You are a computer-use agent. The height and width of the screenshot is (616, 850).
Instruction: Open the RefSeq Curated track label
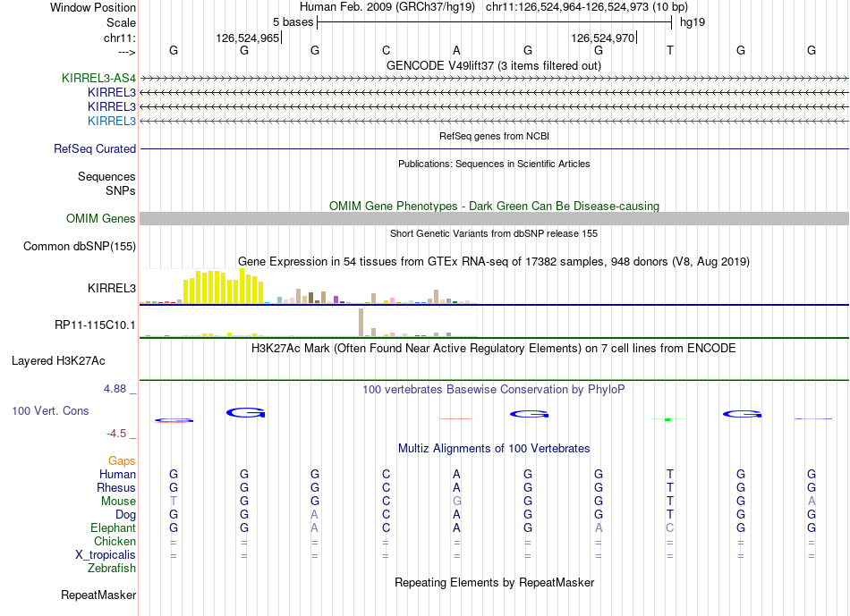point(95,149)
